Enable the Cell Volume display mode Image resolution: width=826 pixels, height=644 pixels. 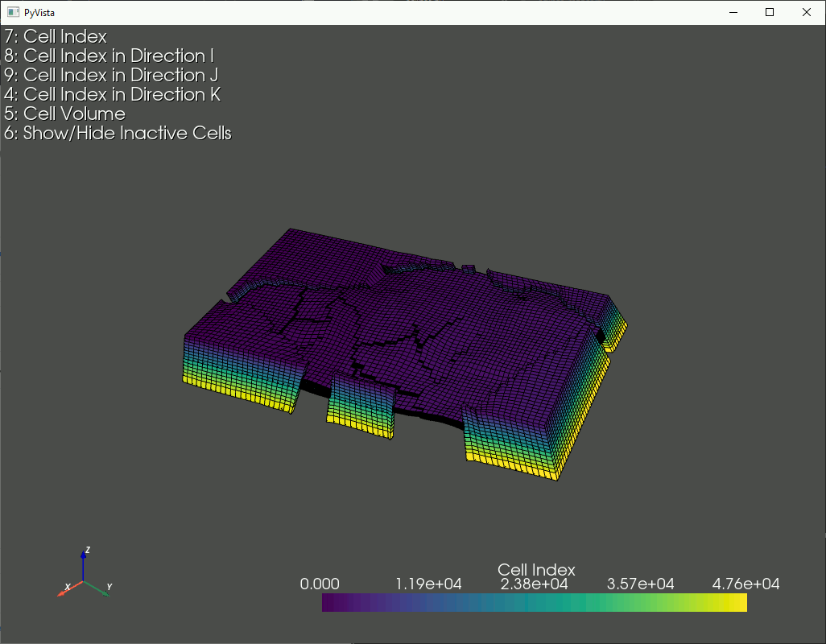coord(64,114)
